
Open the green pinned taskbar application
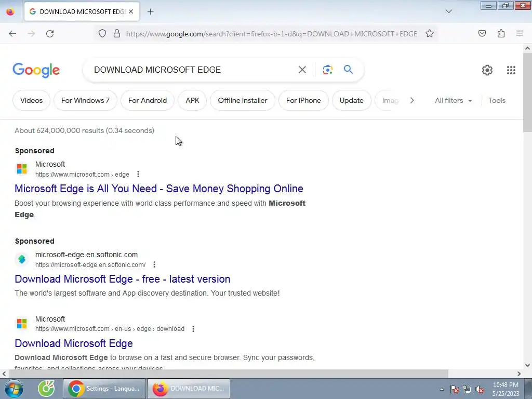coord(46,389)
